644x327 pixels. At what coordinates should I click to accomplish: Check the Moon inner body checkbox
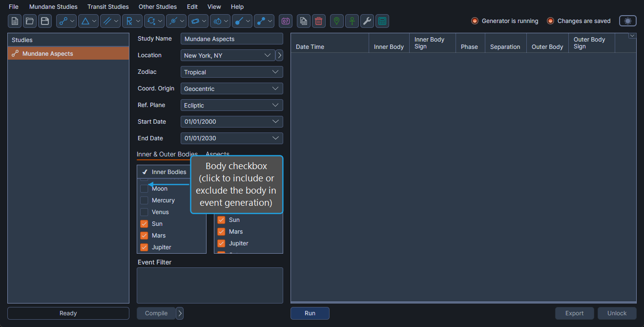pyautogui.click(x=144, y=189)
